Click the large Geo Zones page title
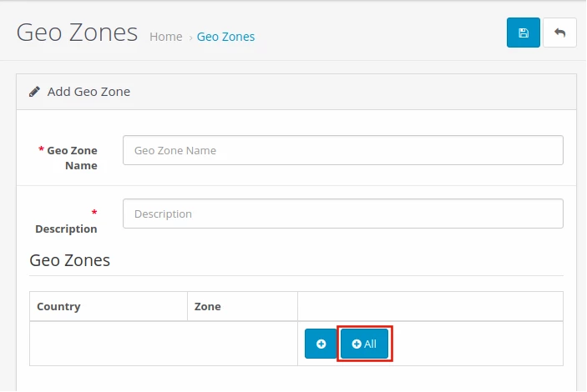The width and height of the screenshot is (587, 392). [77, 33]
